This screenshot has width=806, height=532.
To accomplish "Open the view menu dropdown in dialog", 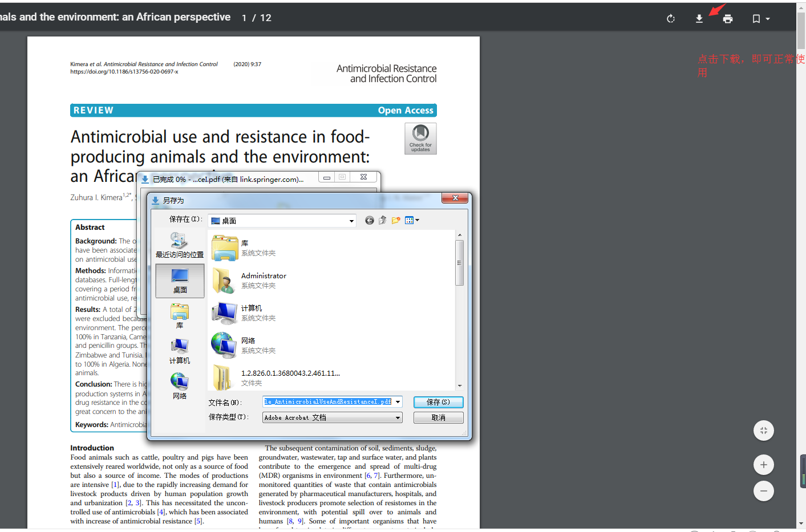I will [x=412, y=221].
